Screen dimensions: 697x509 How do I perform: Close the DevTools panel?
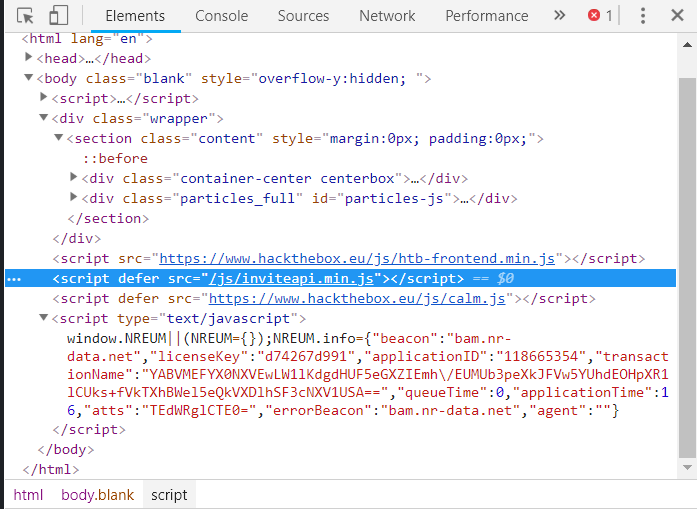(x=677, y=16)
